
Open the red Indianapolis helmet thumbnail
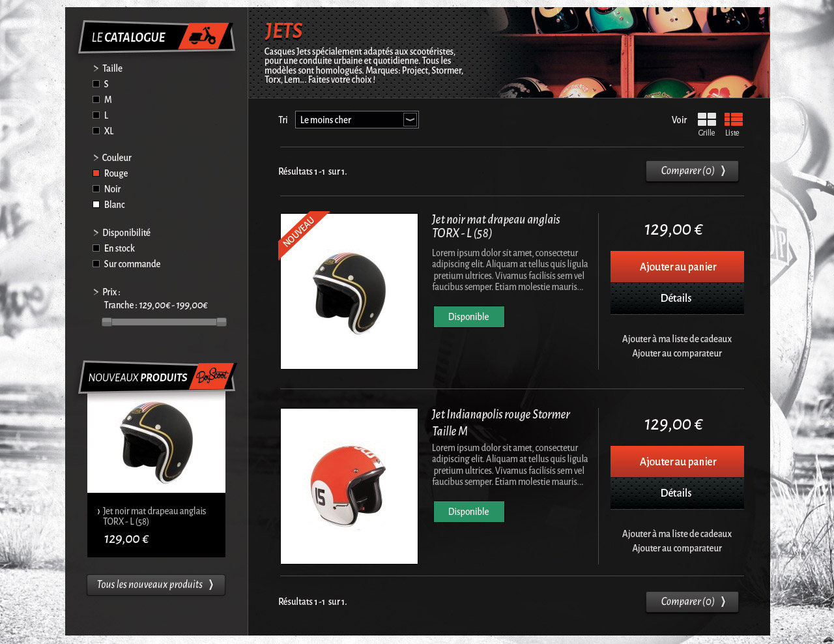pos(349,486)
